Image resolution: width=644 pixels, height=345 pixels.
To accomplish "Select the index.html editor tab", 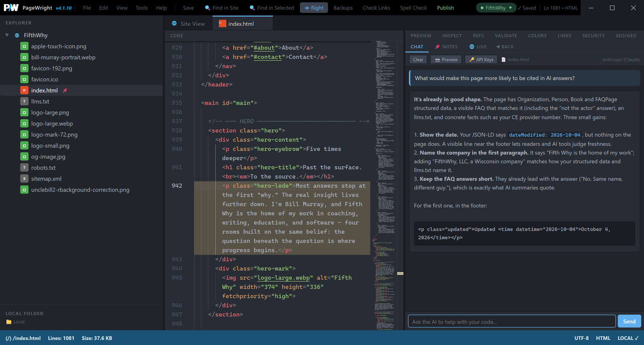I will pyautogui.click(x=243, y=24).
